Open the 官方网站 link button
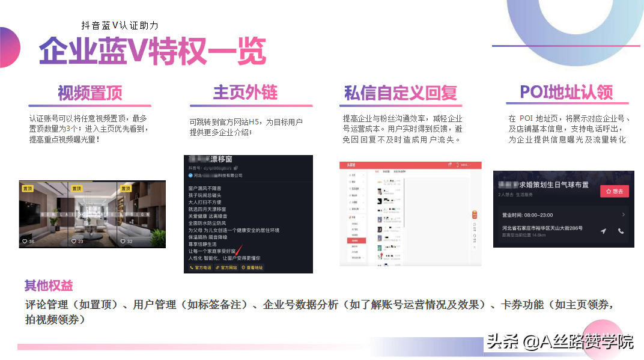 [x=226, y=267]
